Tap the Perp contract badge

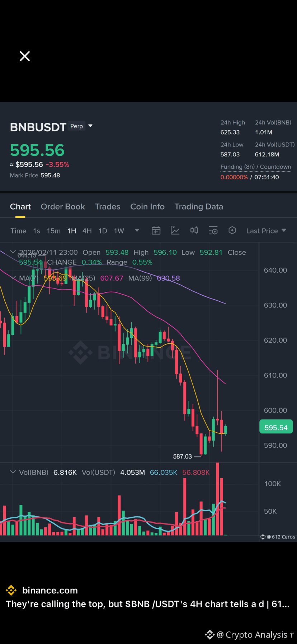coord(76,126)
